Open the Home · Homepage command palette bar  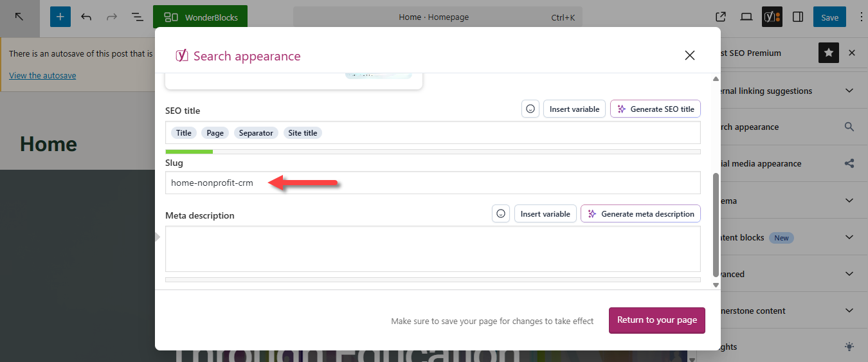[437, 17]
